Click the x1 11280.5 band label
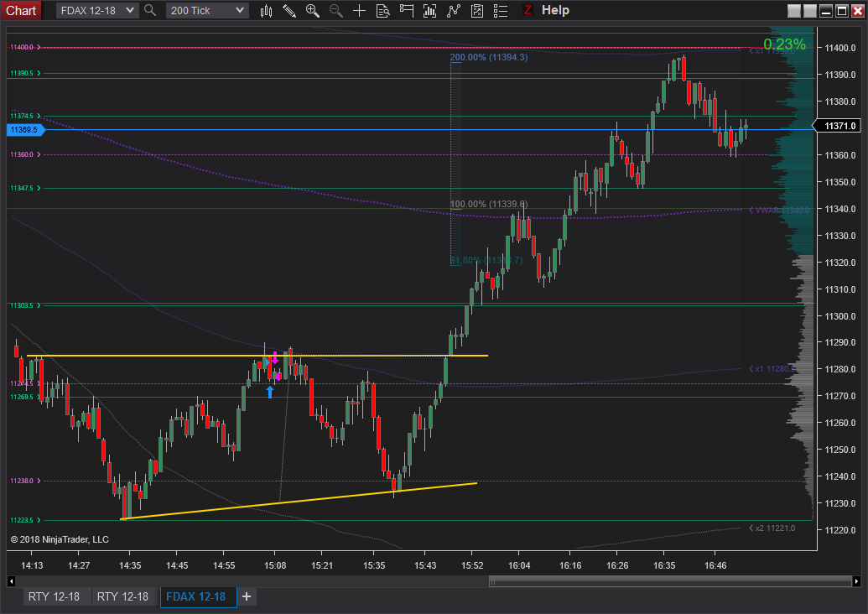868x614 pixels. (x=772, y=369)
